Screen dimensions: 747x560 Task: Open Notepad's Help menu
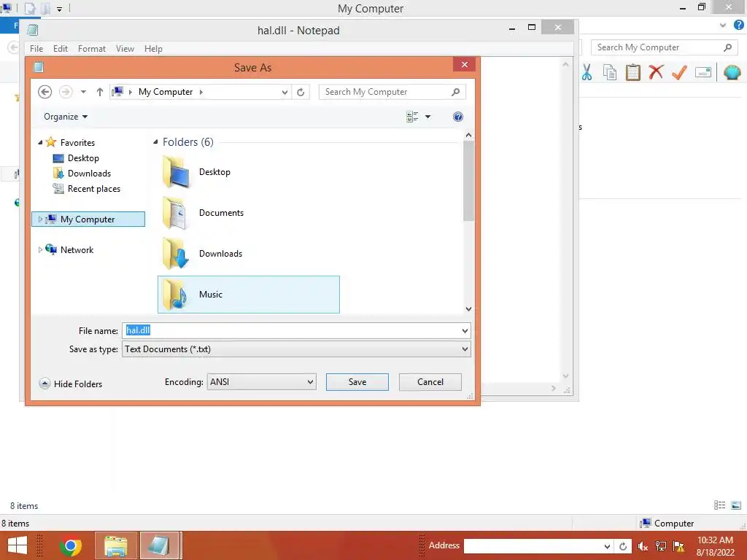coord(153,49)
